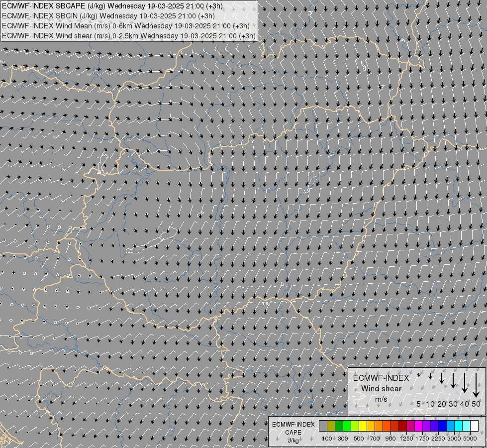
Task: Click the '3000' CAPE scale label
Action: tap(454, 439)
